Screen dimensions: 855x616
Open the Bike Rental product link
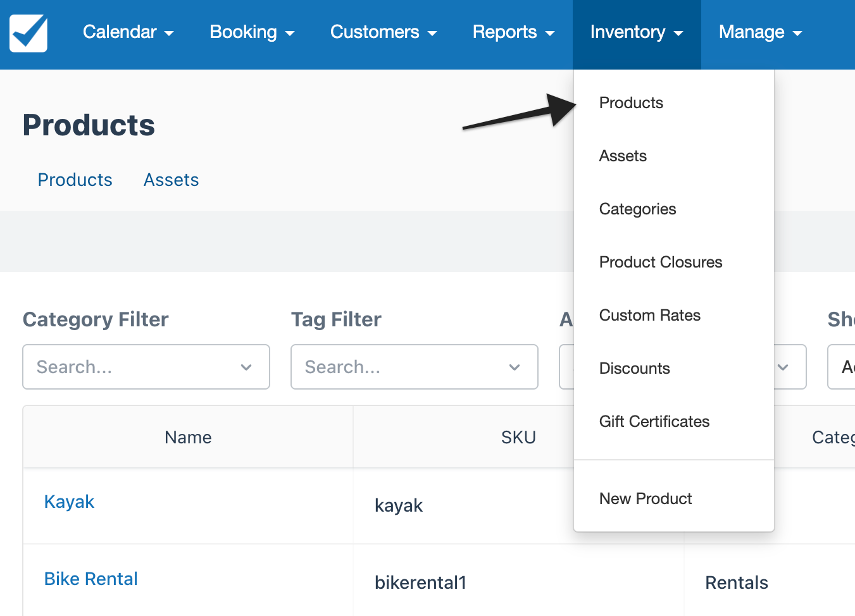(x=91, y=579)
